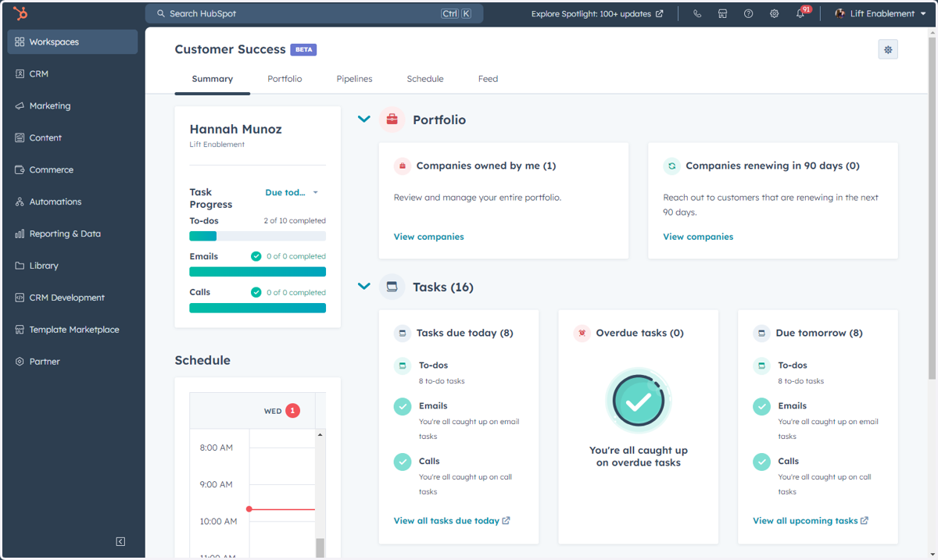Click the Tasks due today card icon
Viewport: 938px width, 560px height.
[402, 333]
